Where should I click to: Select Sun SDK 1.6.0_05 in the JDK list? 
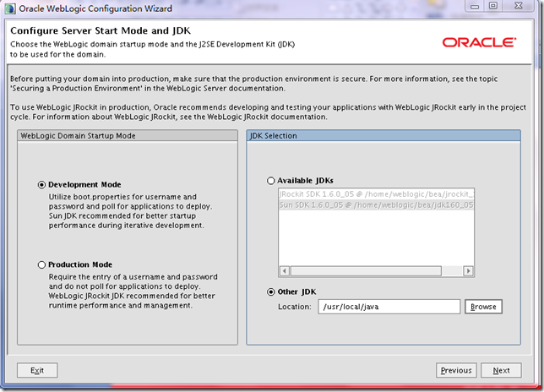tap(376, 205)
